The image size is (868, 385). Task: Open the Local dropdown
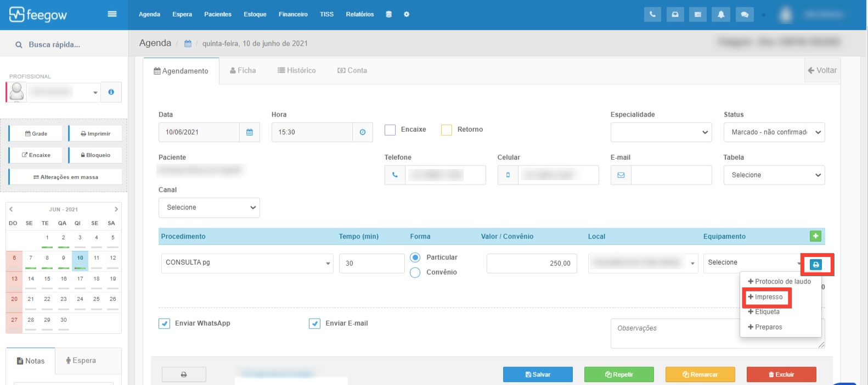[x=643, y=264]
